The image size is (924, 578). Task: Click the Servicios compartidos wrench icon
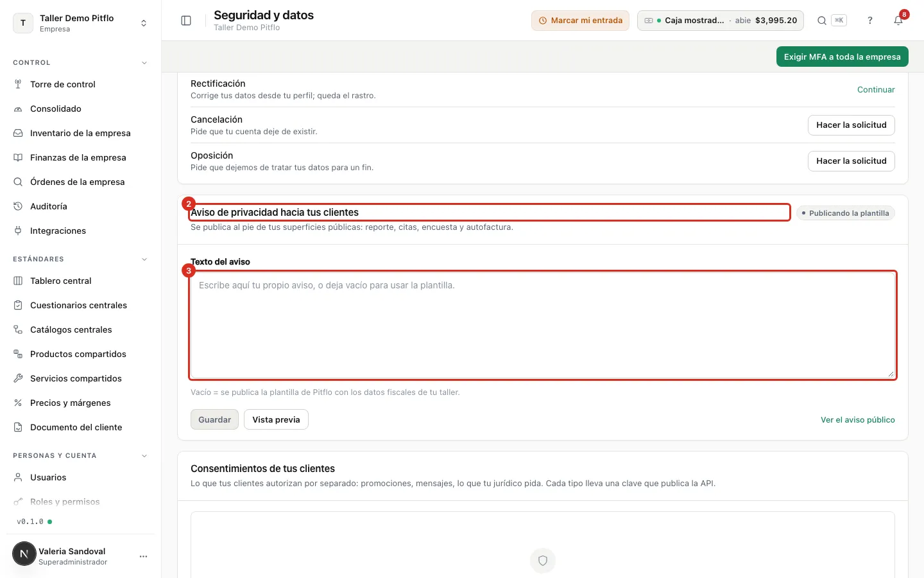(x=18, y=378)
